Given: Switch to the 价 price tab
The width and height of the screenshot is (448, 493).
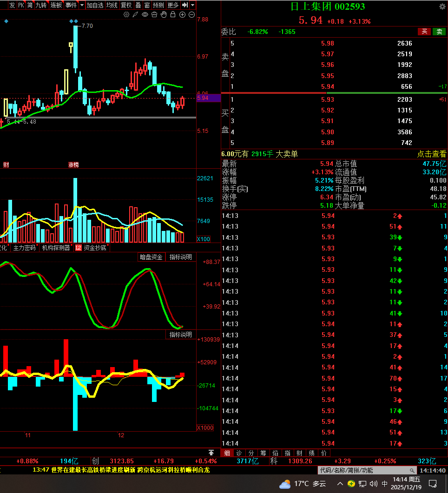Looking at the screenshot, I should coord(324,453).
